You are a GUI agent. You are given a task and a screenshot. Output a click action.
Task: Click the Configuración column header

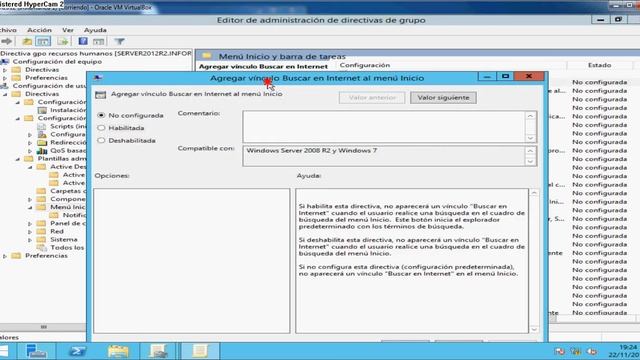coord(364,65)
